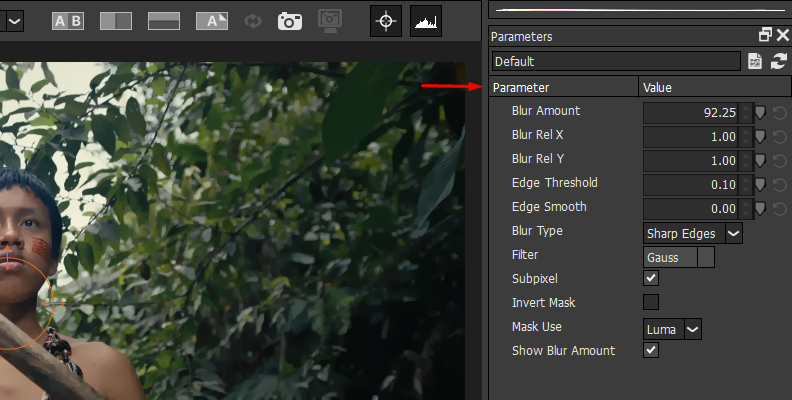Uncheck the Subpixel checkbox
Viewport: 792px width, 400px height.
(x=651, y=278)
